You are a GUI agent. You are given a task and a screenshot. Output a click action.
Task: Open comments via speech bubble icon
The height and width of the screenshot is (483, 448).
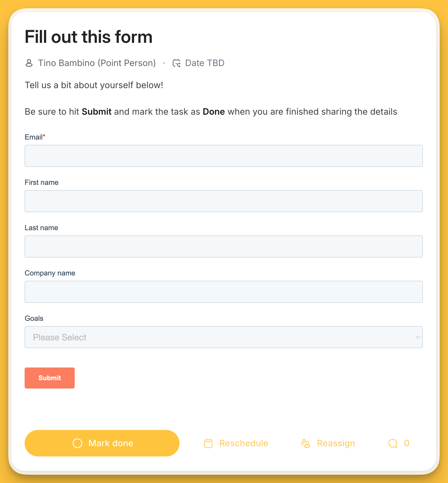[x=393, y=443]
